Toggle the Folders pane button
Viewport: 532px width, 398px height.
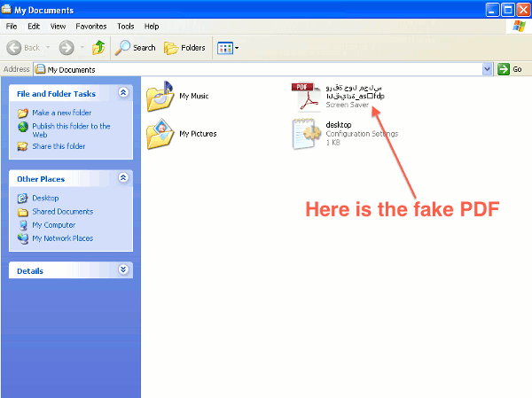click(185, 48)
